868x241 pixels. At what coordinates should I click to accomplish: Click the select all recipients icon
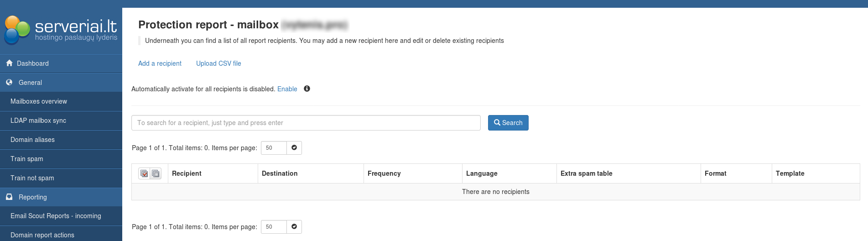(144, 173)
